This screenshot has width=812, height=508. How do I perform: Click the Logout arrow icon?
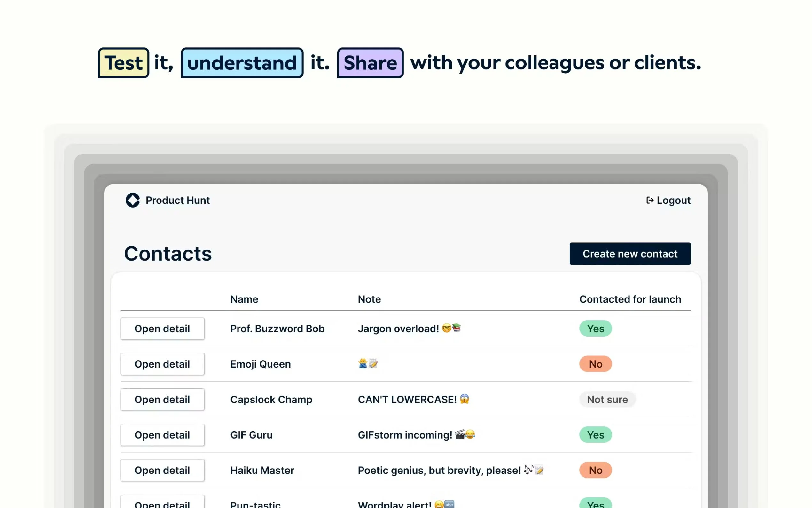coord(650,200)
